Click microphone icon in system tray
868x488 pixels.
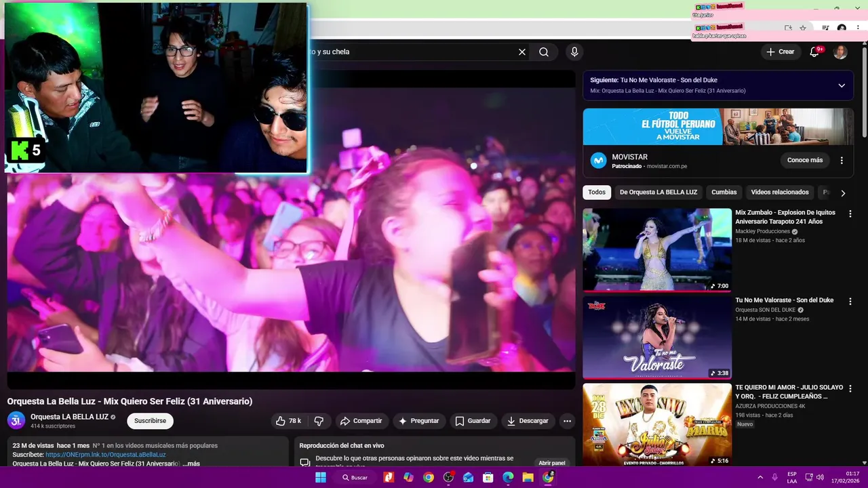tap(774, 477)
